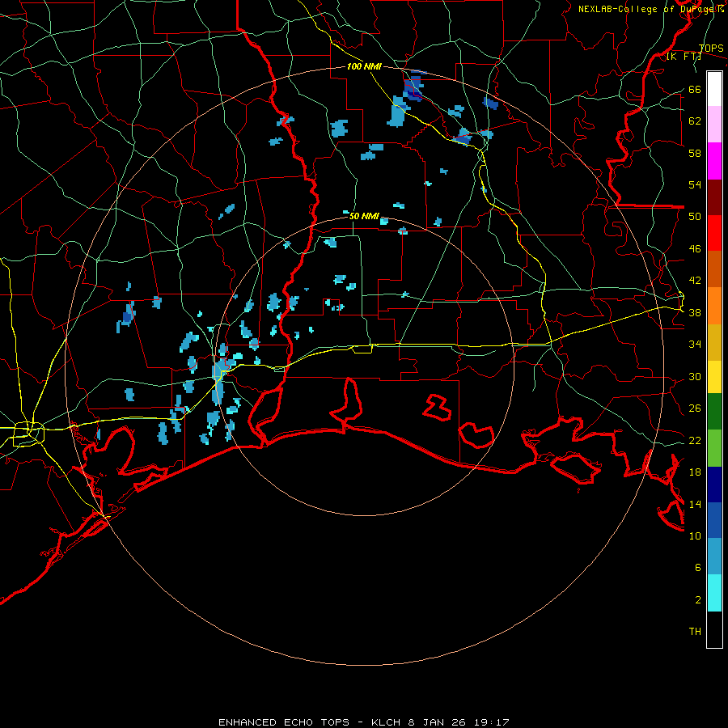The height and width of the screenshot is (728, 728).
Task: Click the legend value '38'
Action: tap(695, 312)
